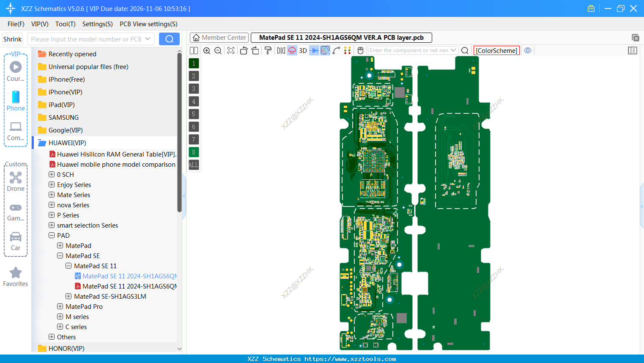Click the Member Center button

pyautogui.click(x=219, y=37)
